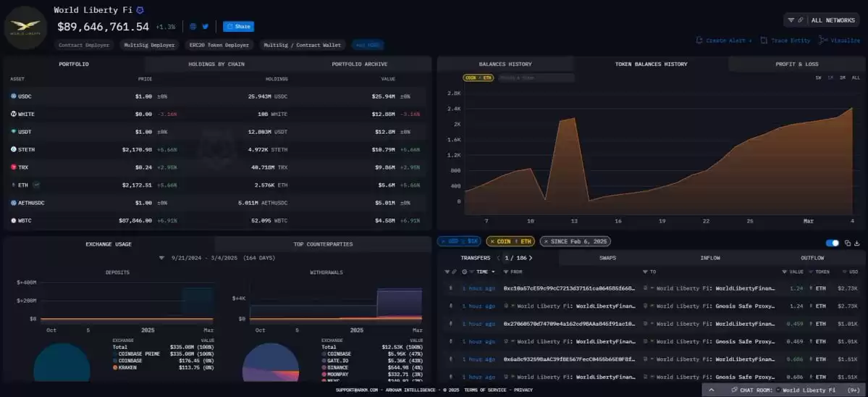The width and height of the screenshot is (868, 397).
Task: Click the WBTC token icon in portfolio
Action: pos(13,220)
